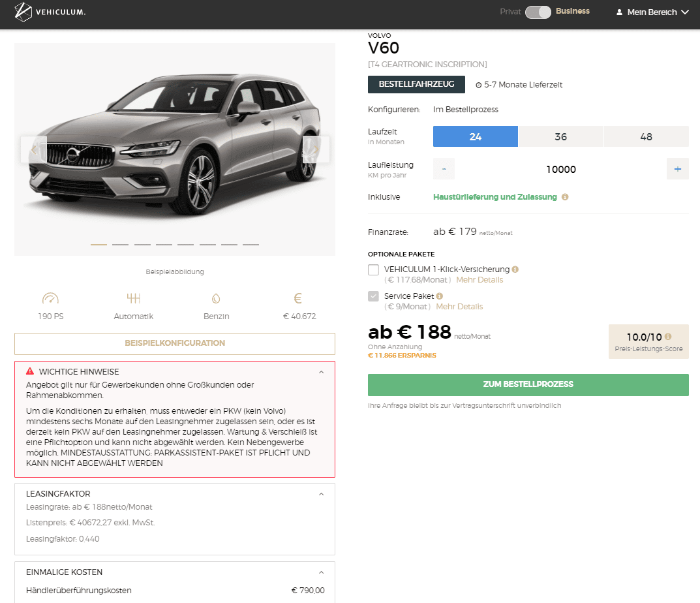Select 48 months Laufzeit
The image size is (700, 603).
coord(647,136)
